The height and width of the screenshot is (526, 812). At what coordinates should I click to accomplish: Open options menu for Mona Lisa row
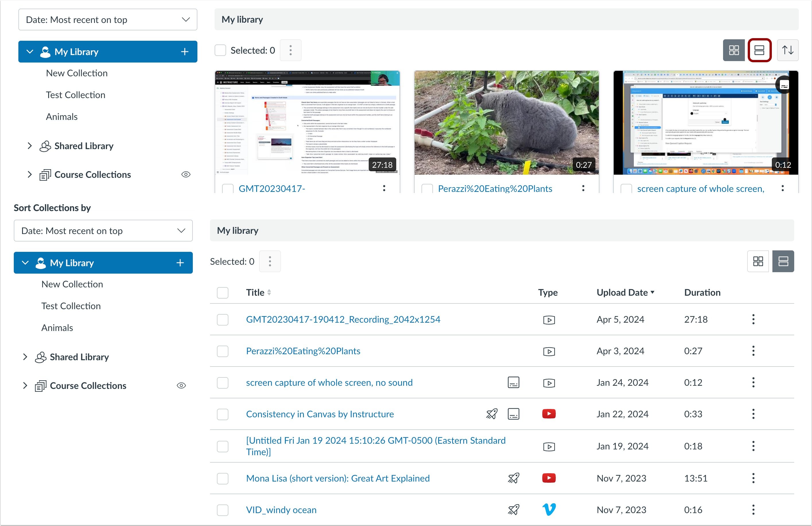[753, 478]
